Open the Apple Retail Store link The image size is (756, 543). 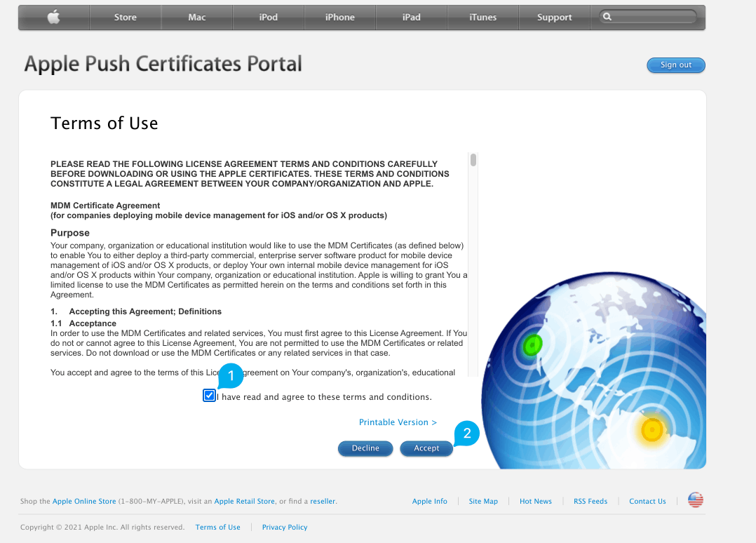pyautogui.click(x=245, y=502)
